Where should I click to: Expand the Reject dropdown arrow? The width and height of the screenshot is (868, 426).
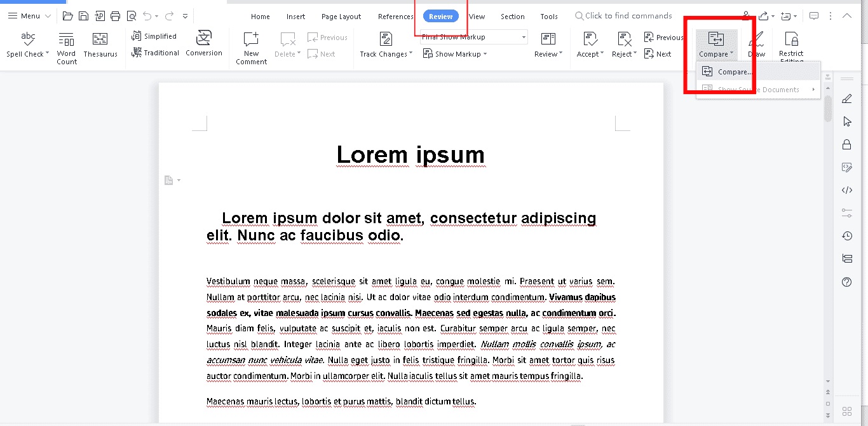coord(635,54)
